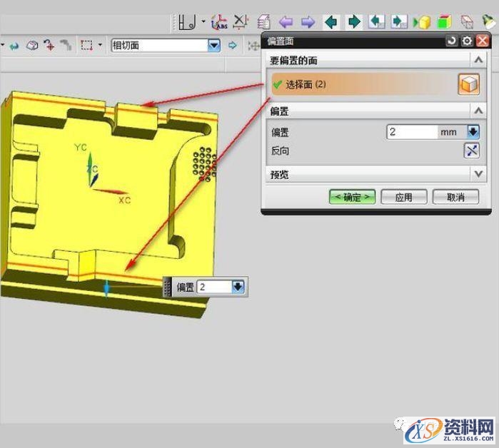Click the 取消 button
The height and width of the screenshot is (448, 499).
click(x=455, y=197)
